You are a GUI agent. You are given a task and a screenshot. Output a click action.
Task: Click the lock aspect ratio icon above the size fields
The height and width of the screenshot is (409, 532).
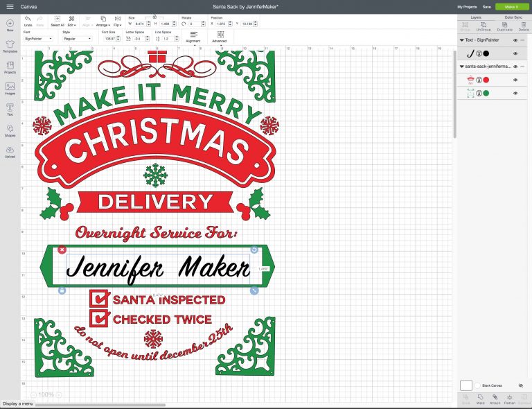[154, 17]
